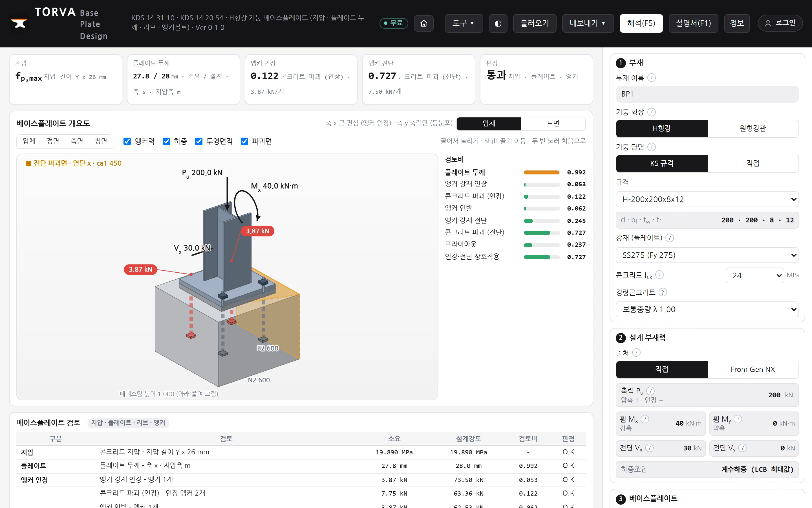Open the 정보 info button

coord(737,23)
